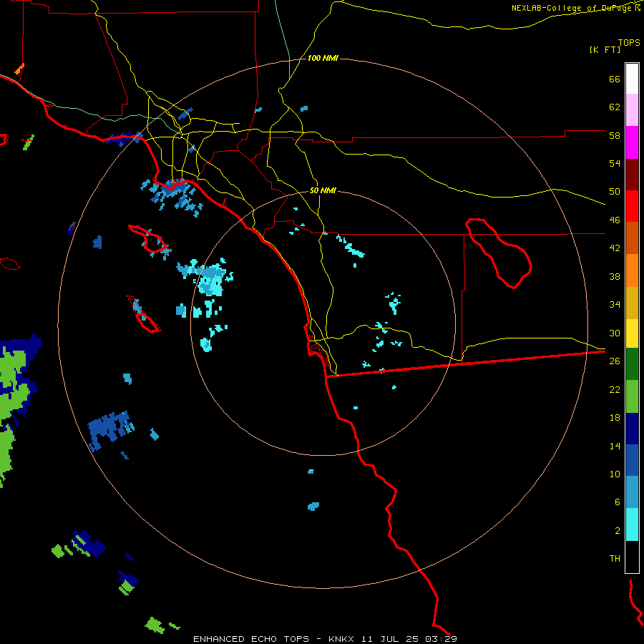Pick the navy blue legend swatch

pyautogui.click(x=632, y=429)
